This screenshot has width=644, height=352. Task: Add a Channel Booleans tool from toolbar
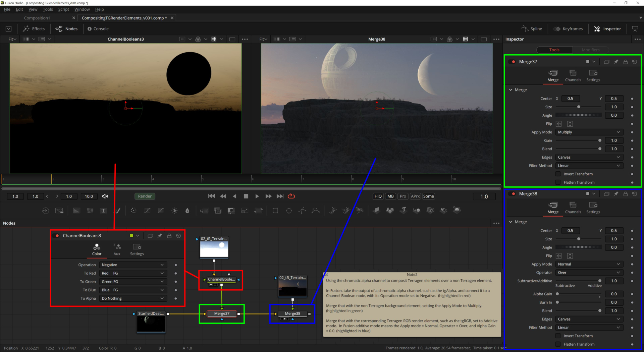coord(218,211)
